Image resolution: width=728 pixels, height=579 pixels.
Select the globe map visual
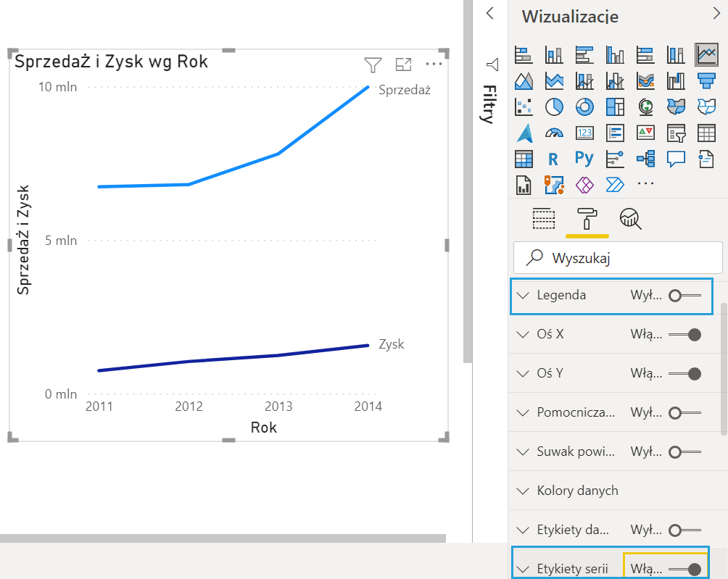coord(645,107)
